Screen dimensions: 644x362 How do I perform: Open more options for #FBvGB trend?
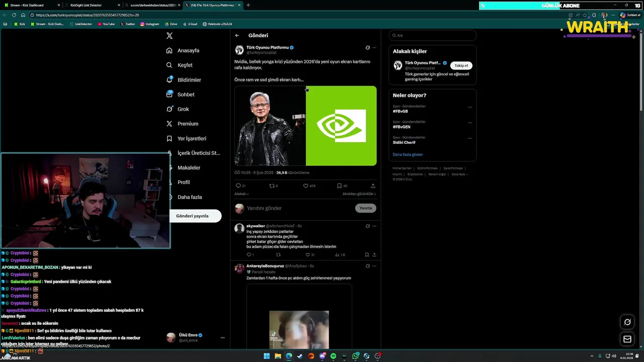coord(470,107)
